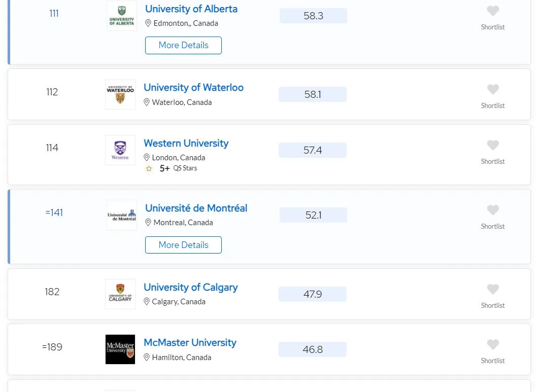
Task: Open More Details for Université de Montréal
Action: (183, 245)
